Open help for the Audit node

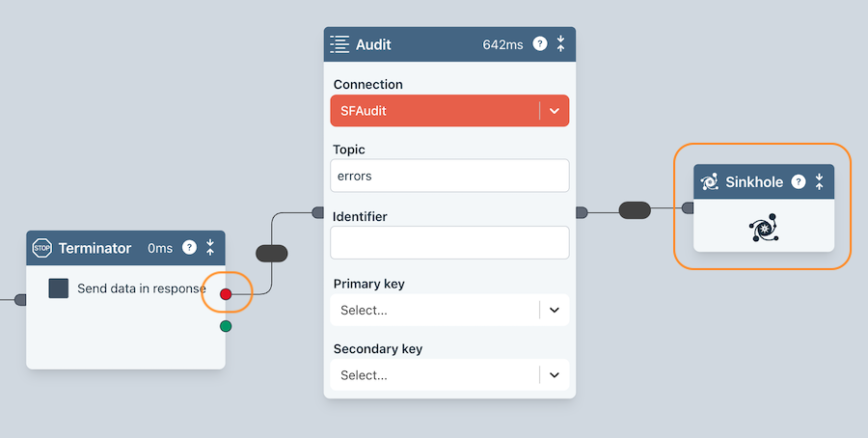[540, 44]
